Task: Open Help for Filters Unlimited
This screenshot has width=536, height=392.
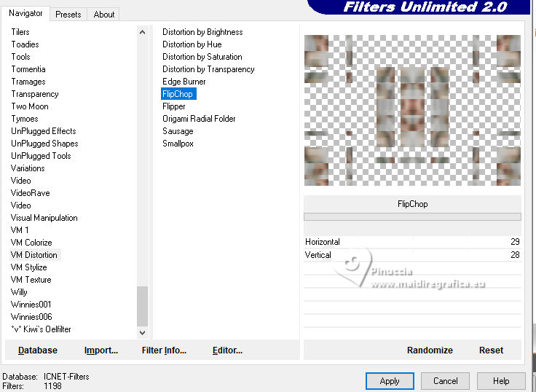Action: coord(501,381)
